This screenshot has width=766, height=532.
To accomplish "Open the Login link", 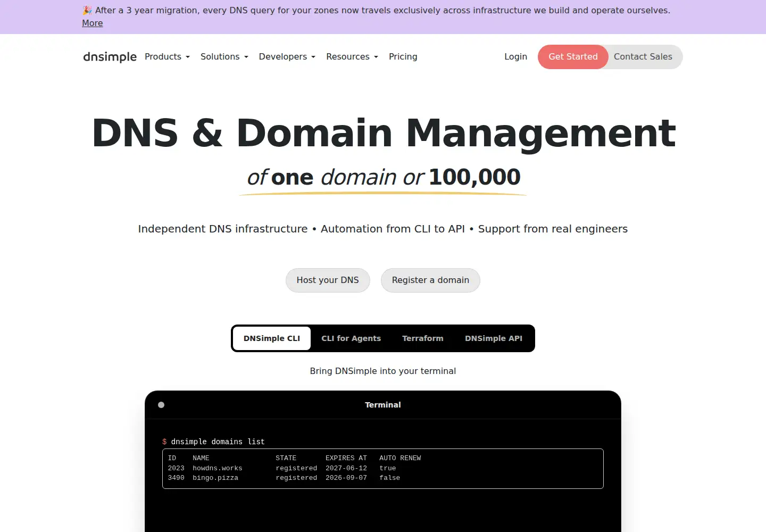I will (515, 56).
